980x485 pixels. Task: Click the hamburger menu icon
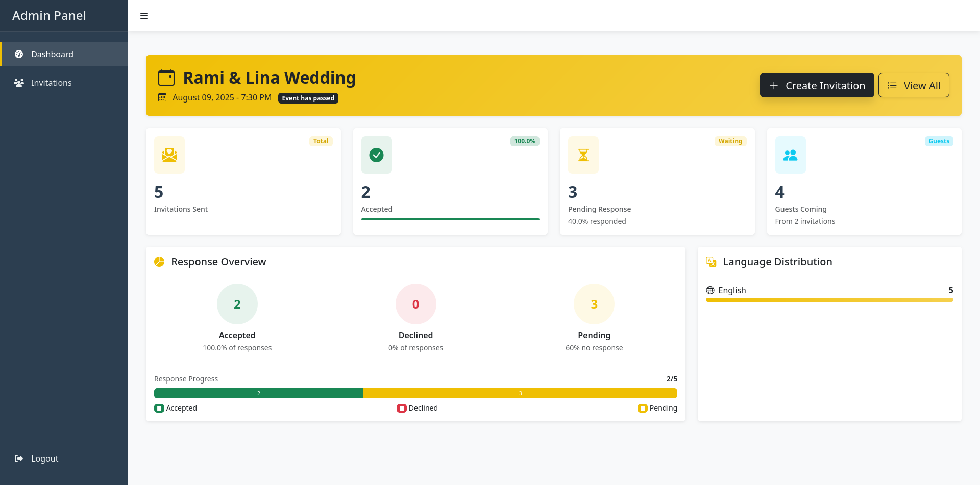(143, 16)
